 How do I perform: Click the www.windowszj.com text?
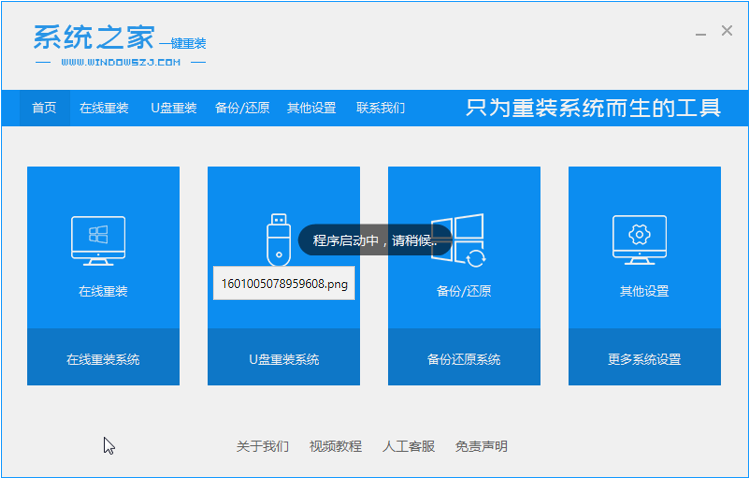(121, 62)
